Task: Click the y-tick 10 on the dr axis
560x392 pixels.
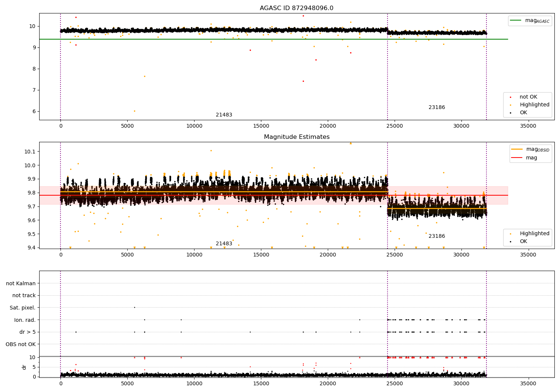Action: coord(32,357)
